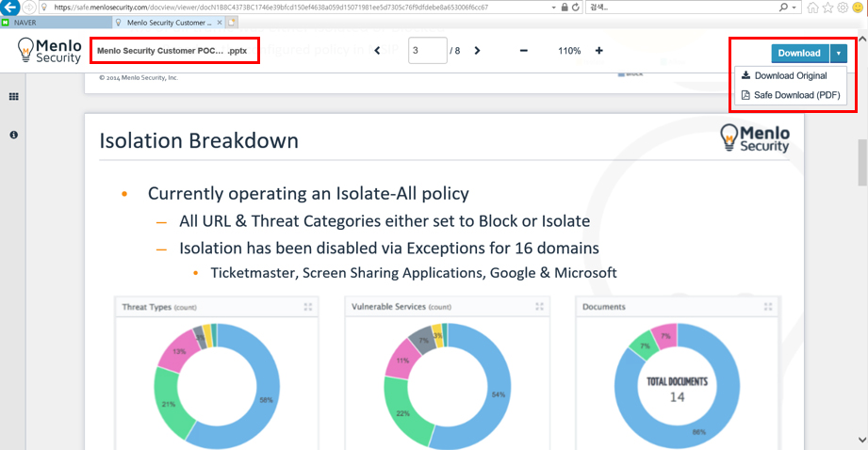This screenshot has height=450, width=868.
Task: Click the Isolation Breakdown slide title
Action: coord(199,140)
